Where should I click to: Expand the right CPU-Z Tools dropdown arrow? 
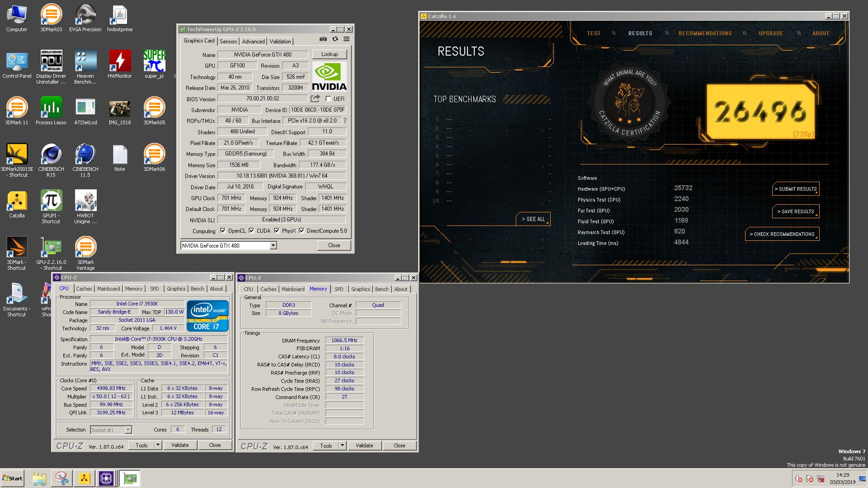tap(342, 446)
